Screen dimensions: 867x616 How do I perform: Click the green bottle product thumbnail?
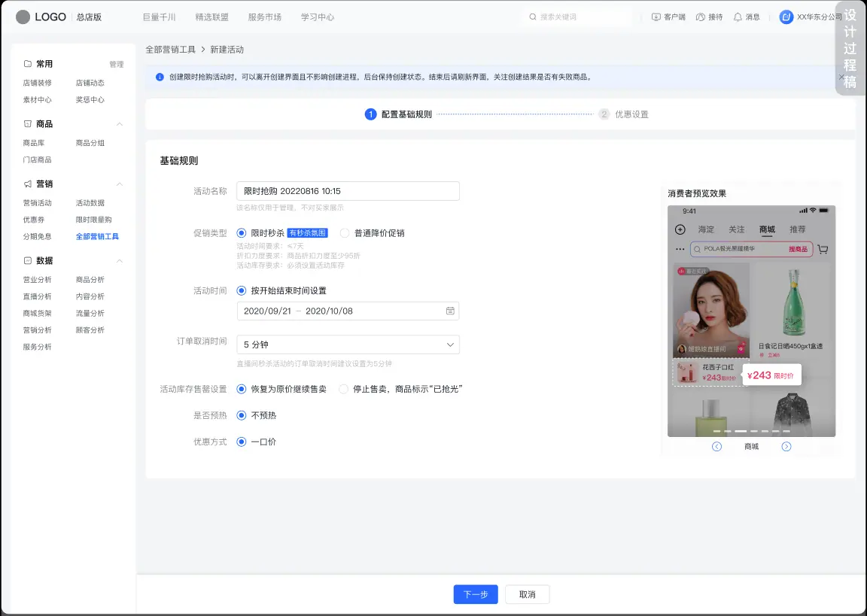793,303
